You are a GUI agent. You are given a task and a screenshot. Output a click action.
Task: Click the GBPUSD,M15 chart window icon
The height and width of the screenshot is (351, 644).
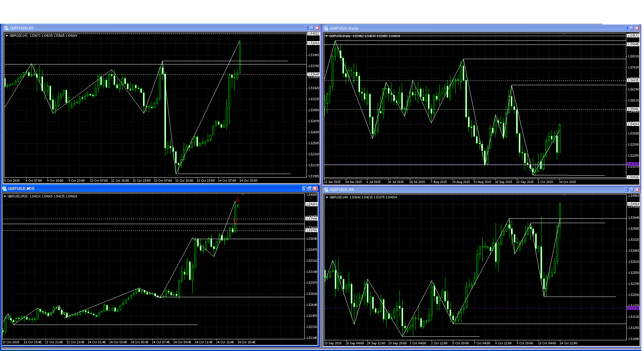[x=4, y=189]
